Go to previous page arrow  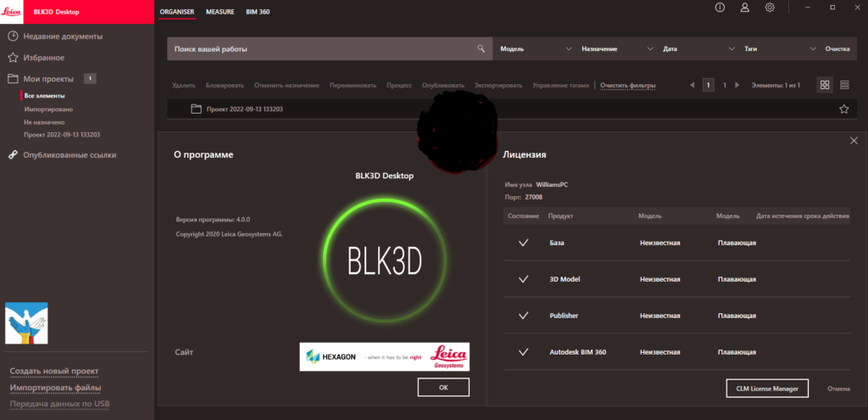[x=692, y=86]
